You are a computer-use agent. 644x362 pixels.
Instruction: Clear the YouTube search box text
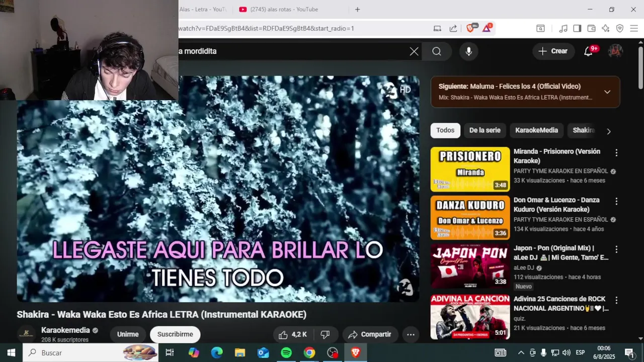tap(414, 51)
